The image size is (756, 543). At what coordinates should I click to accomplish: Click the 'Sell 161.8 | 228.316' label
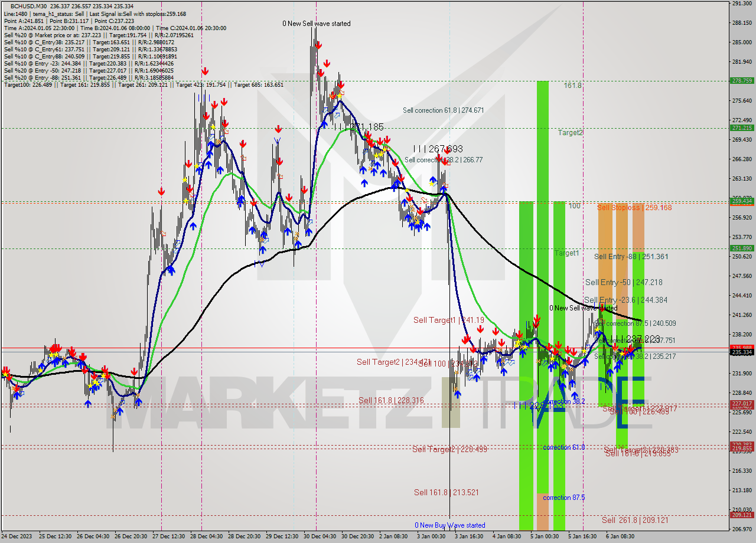(391, 400)
